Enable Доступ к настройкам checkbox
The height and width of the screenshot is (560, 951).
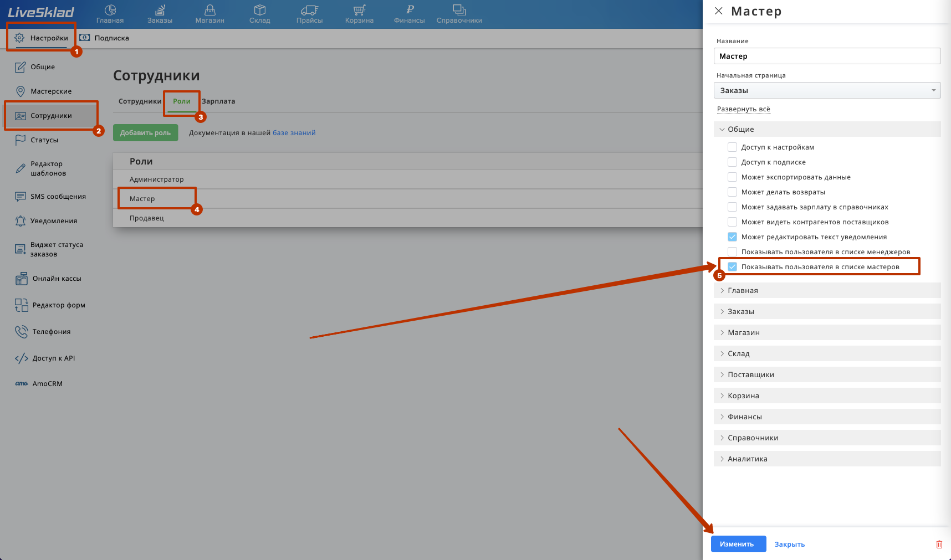coord(732,147)
